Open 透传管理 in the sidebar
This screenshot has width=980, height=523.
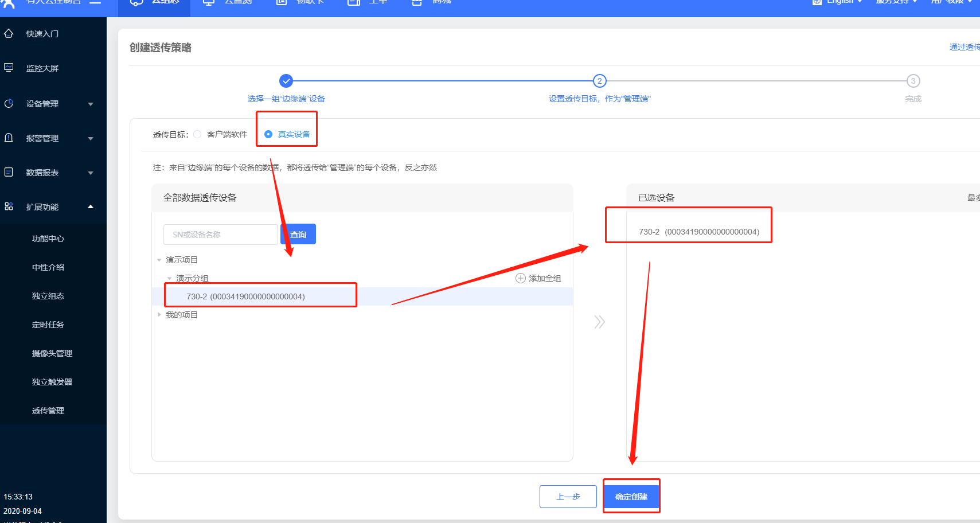[48, 411]
